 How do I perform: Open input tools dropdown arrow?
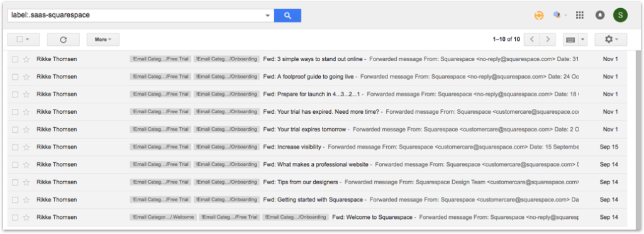583,40
